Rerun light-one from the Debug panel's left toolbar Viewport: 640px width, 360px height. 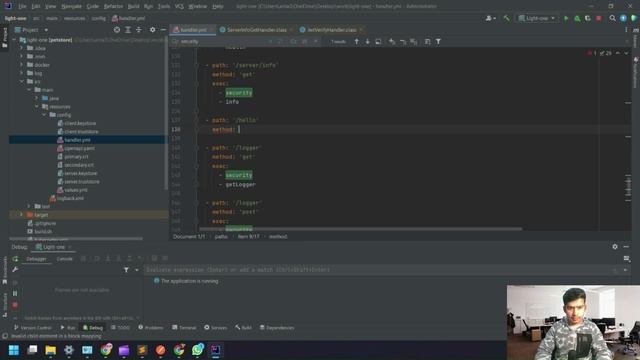[x=15, y=259]
